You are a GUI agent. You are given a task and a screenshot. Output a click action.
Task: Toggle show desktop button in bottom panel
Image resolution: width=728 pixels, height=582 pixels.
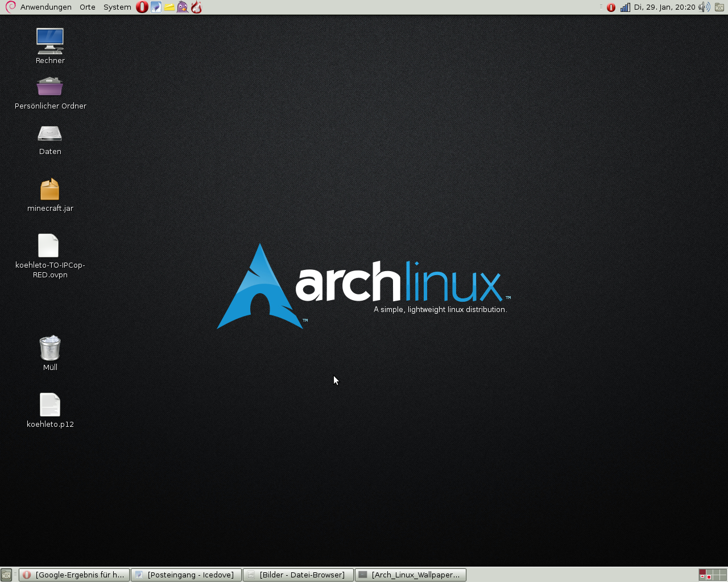(x=6, y=575)
